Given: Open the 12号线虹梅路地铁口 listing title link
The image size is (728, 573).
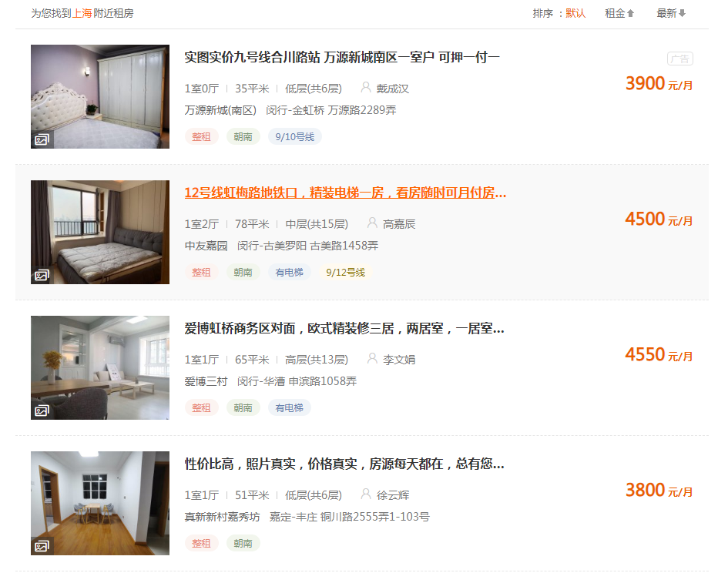Looking at the screenshot, I should [x=345, y=193].
